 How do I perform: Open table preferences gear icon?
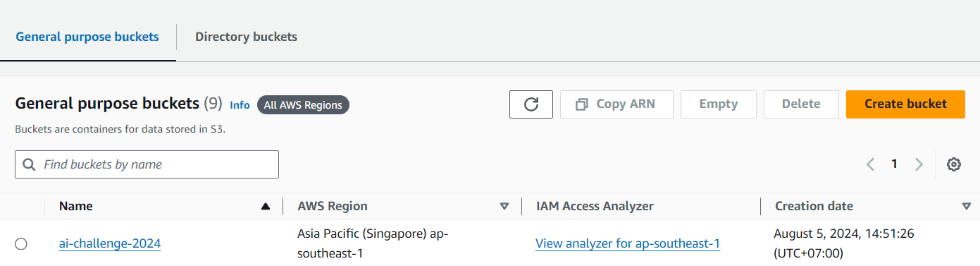954,164
